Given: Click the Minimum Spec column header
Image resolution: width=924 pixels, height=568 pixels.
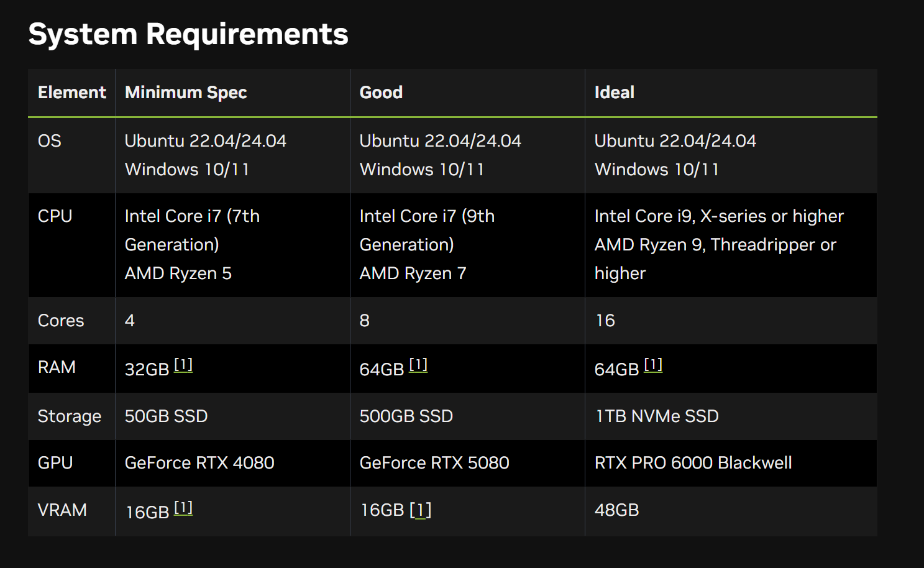Looking at the screenshot, I should (186, 93).
